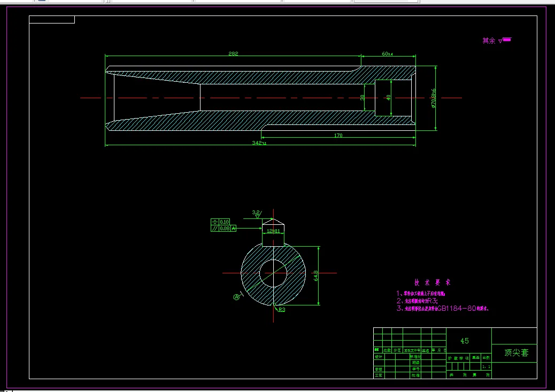
Task: Click the 标准化 cell in title block
Action: click(415, 357)
